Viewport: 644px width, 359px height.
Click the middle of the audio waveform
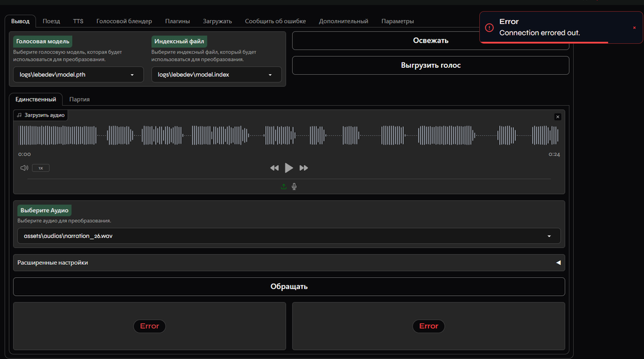pos(289,135)
